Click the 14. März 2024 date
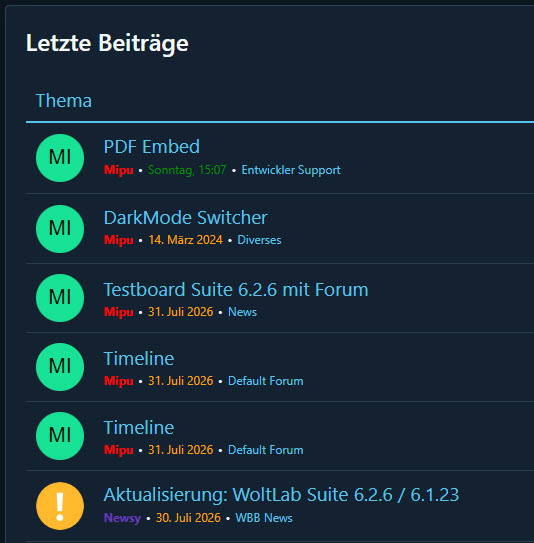 tap(185, 240)
